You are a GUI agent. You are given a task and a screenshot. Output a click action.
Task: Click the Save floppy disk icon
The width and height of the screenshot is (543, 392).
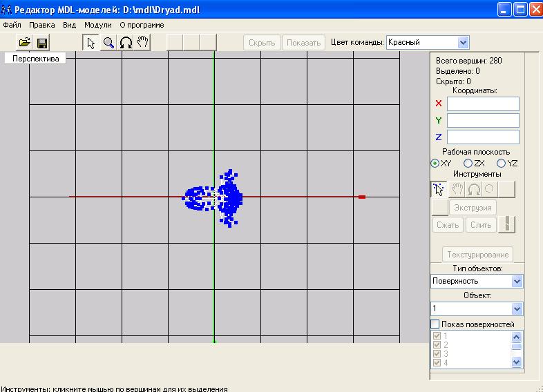pyautogui.click(x=41, y=43)
